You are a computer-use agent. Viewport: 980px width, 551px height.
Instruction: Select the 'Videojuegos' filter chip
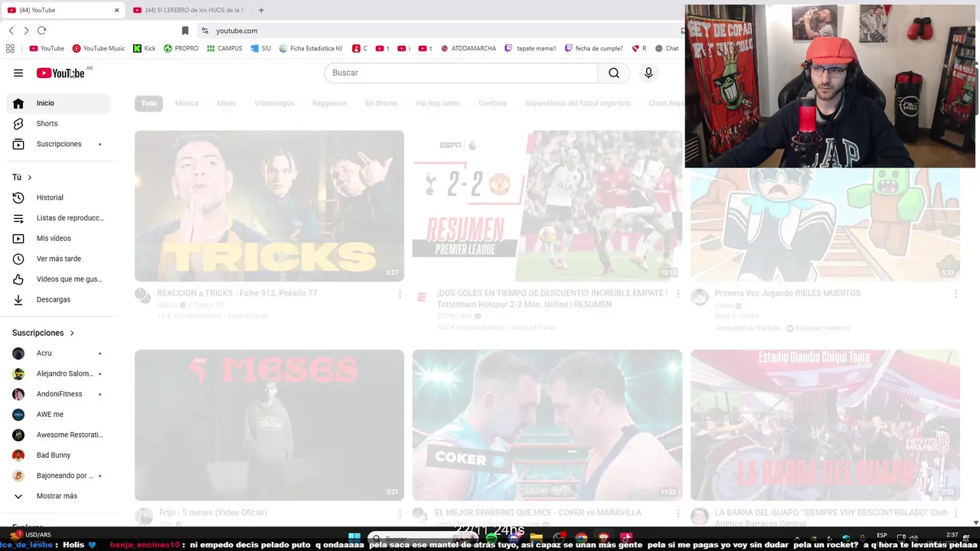[274, 103]
